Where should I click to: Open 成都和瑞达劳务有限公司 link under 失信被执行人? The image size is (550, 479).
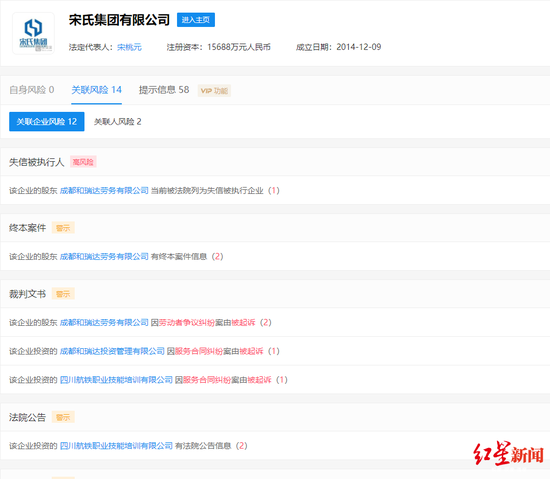click(104, 191)
